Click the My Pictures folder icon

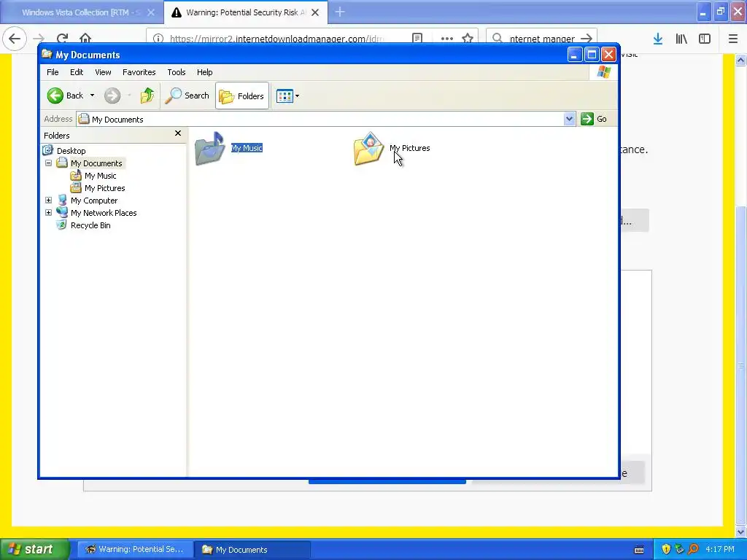pyautogui.click(x=368, y=149)
